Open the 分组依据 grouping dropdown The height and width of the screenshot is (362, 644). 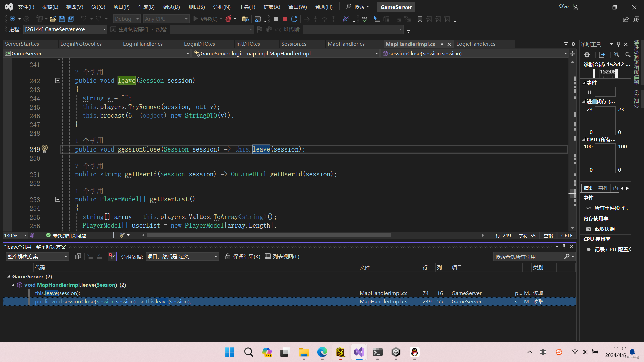tap(182, 257)
